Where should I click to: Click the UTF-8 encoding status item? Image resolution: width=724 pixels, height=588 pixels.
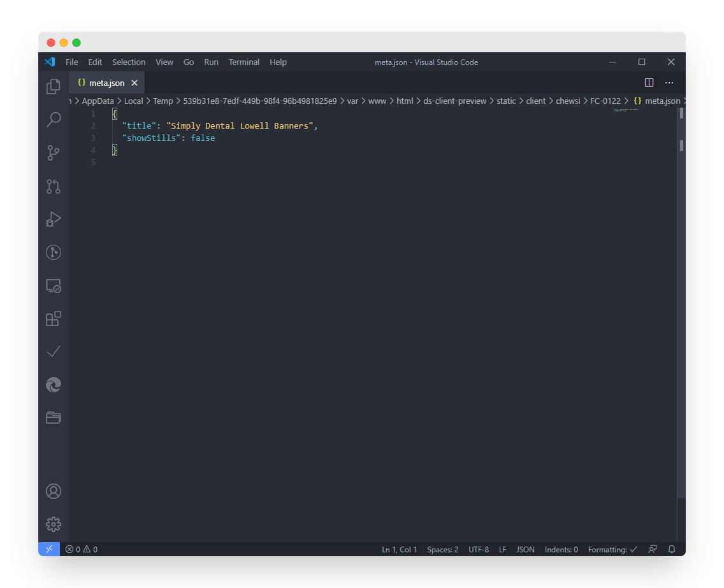click(x=479, y=549)
